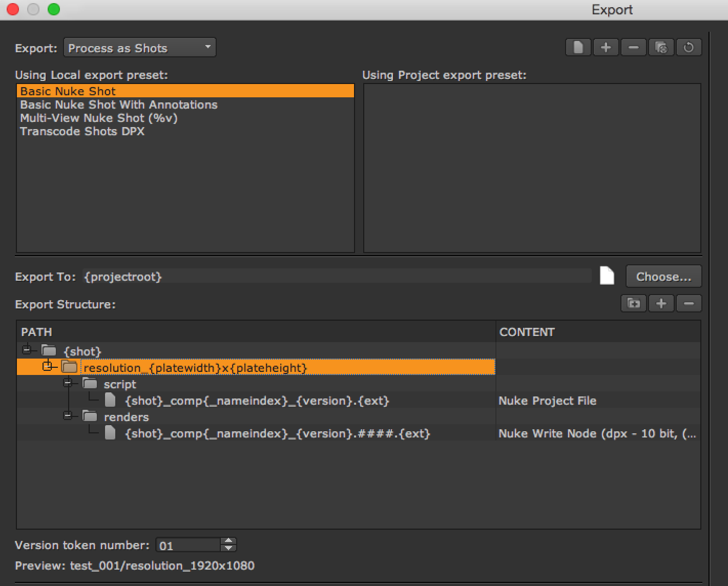
Task: Select the {shot}_comp .####.{ext} render file row
Action: [x=256, y=433]
